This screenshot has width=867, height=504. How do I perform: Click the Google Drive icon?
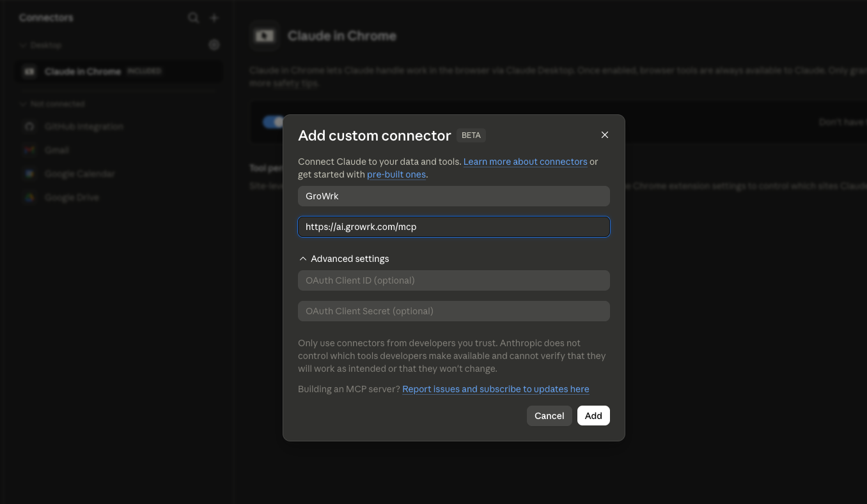[29, 197]
